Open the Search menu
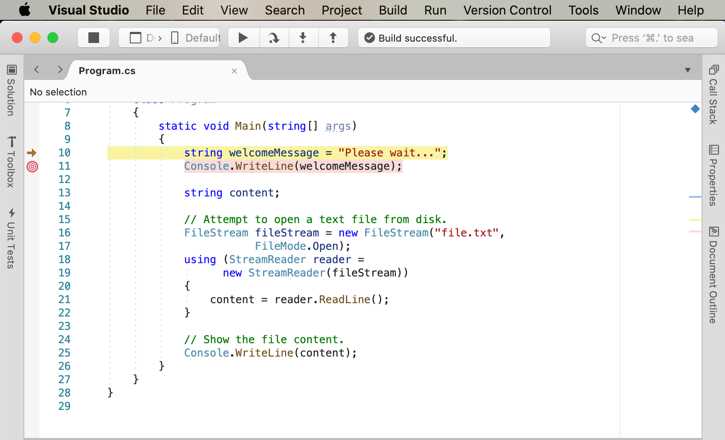 coord(284,10)
